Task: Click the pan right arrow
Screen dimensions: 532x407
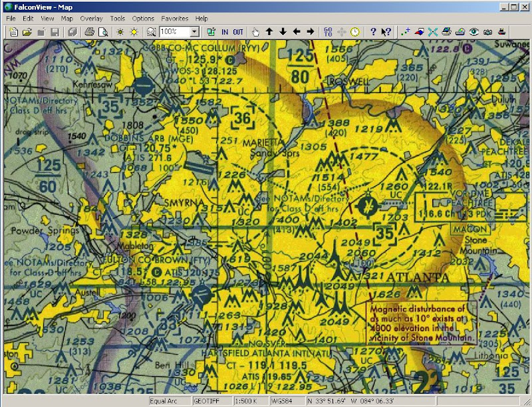Action: coord(311,32)
